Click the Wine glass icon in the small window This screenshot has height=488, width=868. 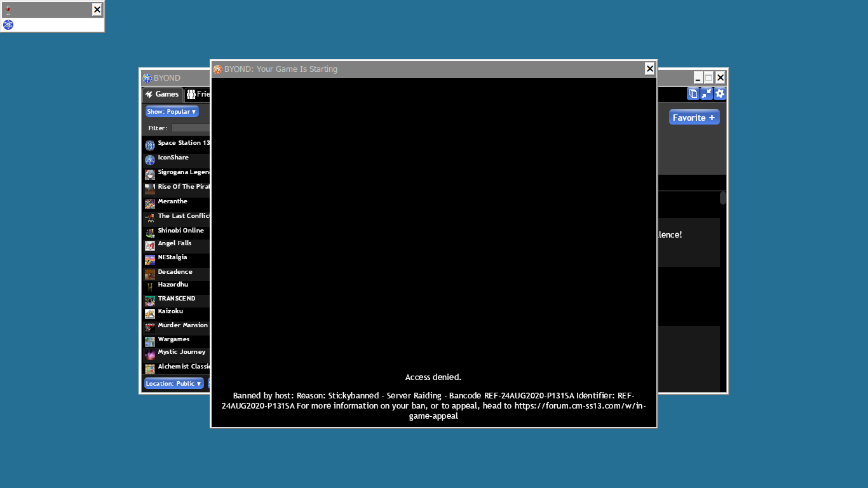(8, 10)
